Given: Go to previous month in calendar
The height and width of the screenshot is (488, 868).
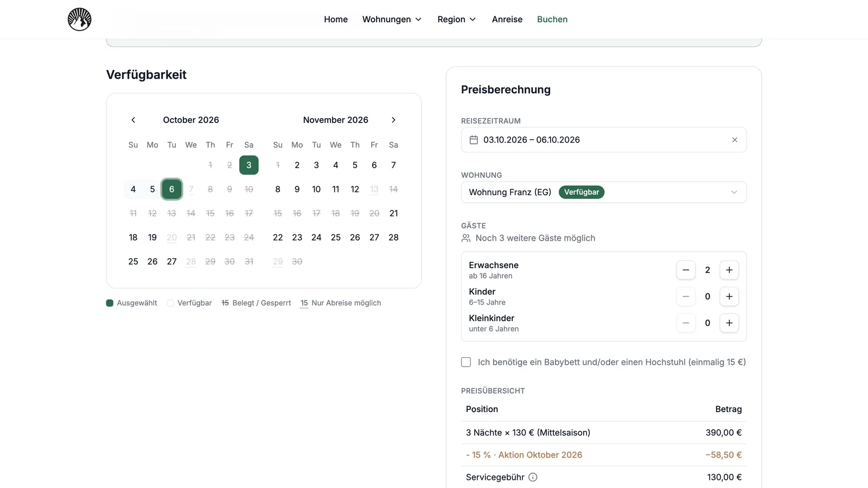Looking at the screenshot, I should tap(133, 120).
